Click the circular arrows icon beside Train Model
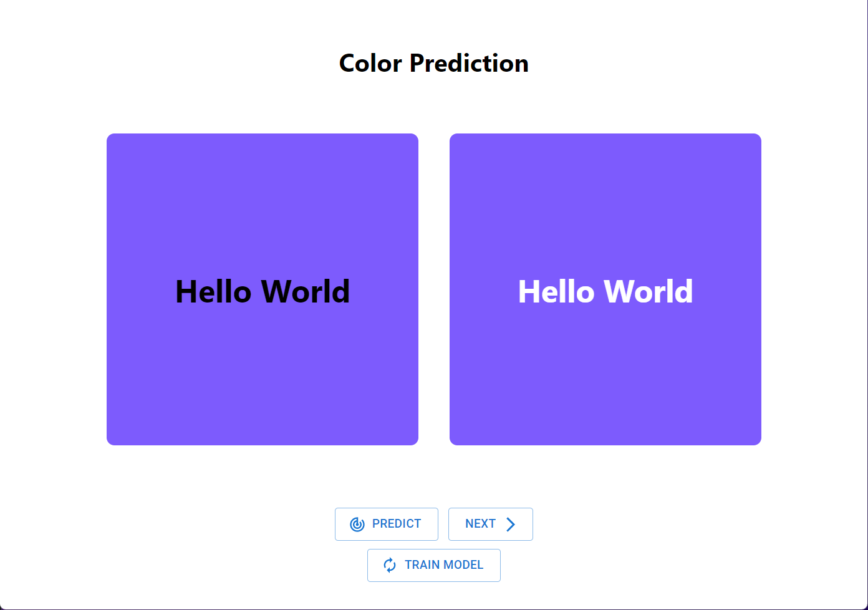This screenshot has width=868, height=610. (390, 565)
